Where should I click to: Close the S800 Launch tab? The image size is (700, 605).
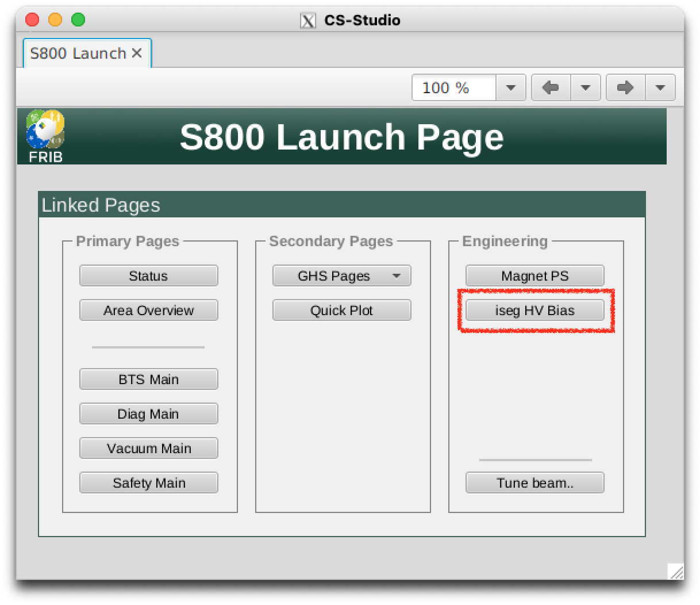(137, 53)
